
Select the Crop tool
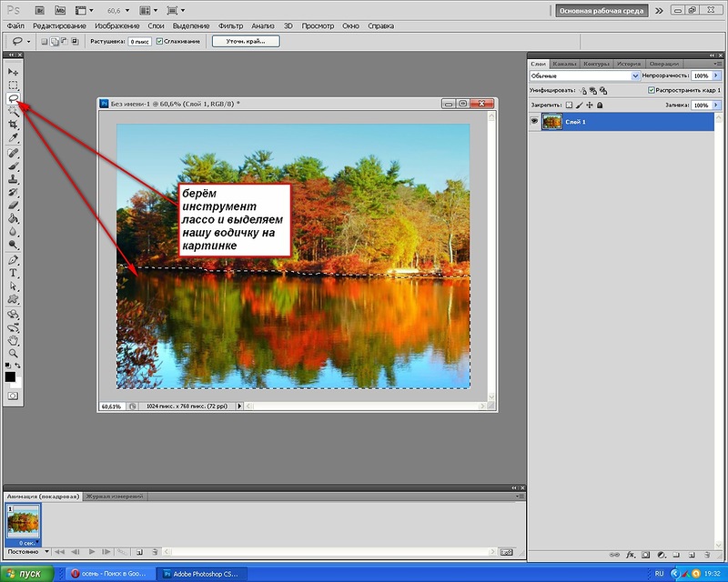point(13,125)
